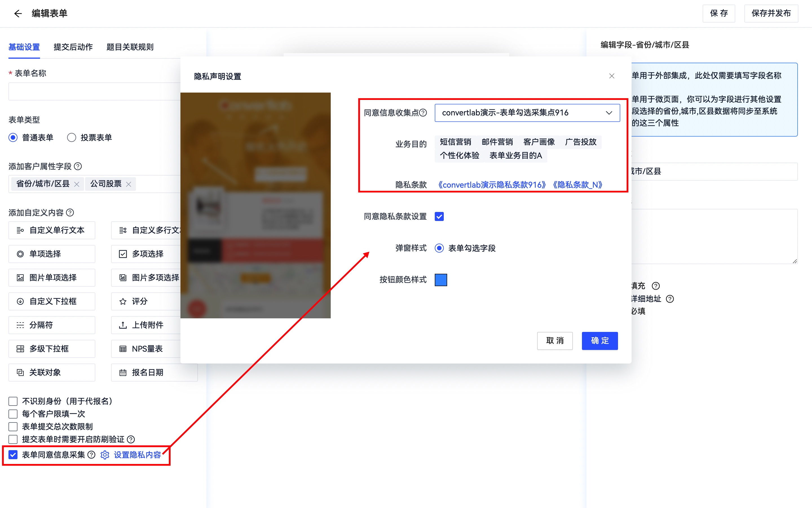Add 多项选择 question

[x=146, y=254]
